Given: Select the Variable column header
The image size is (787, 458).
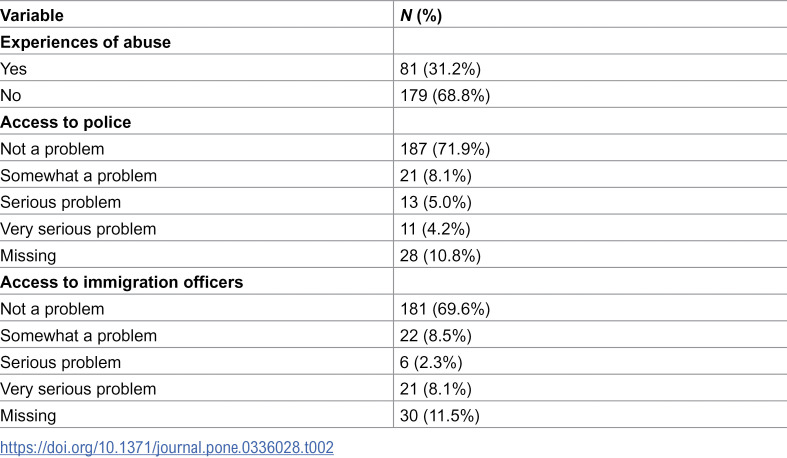Looking at the screenshot, I should tap(32, 16).
